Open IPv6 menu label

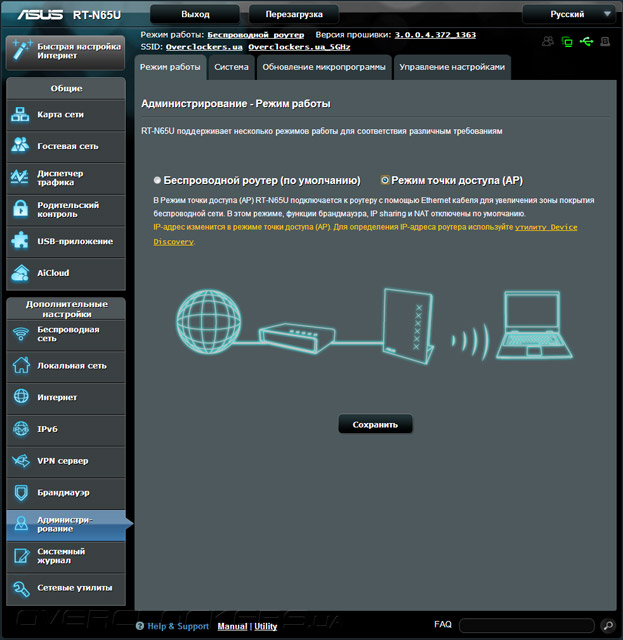click(x=47, y=429)
